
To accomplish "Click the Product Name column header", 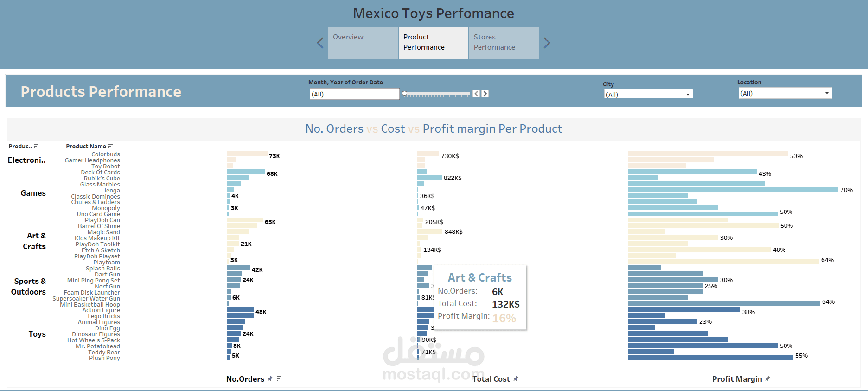I will click(86, 147).
